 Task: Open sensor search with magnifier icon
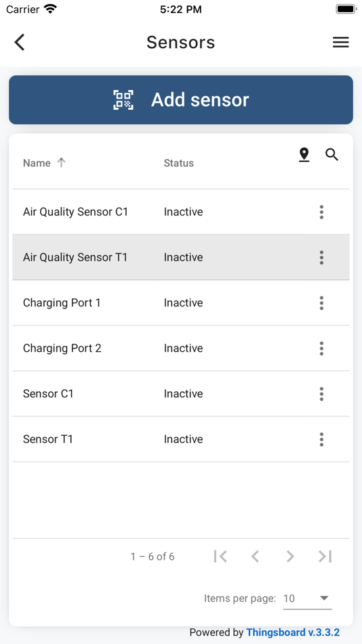[331, 155]
